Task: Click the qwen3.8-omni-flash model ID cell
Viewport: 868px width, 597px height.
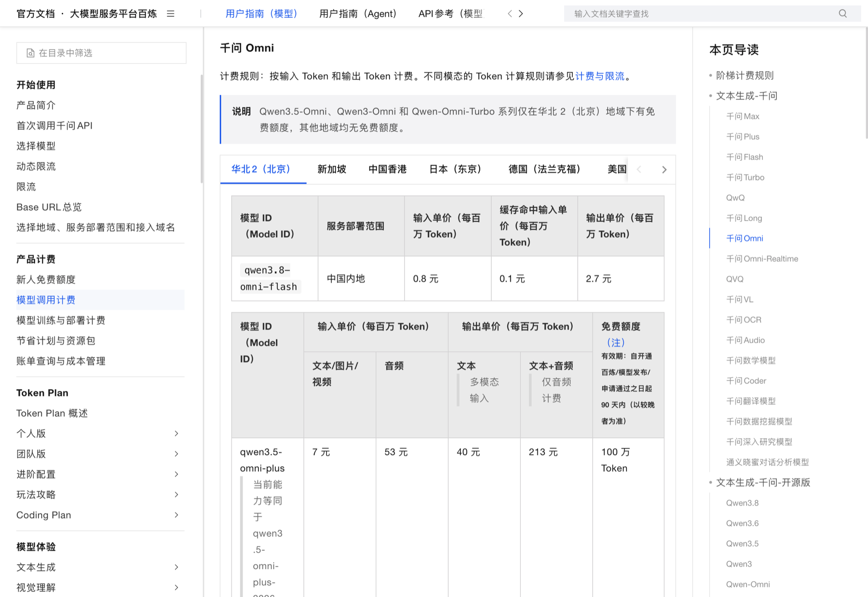Action: pyautogui.click(x=275, y=278)
